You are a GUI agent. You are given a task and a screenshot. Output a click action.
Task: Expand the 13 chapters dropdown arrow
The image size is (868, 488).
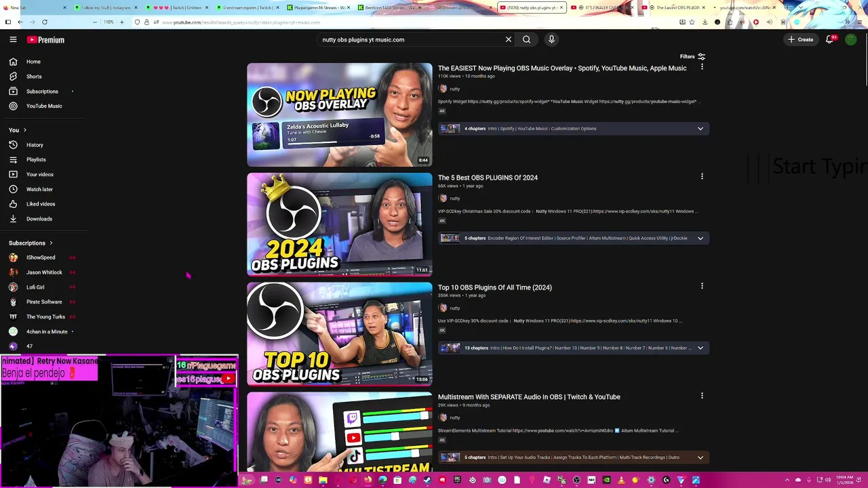(701, 348)
